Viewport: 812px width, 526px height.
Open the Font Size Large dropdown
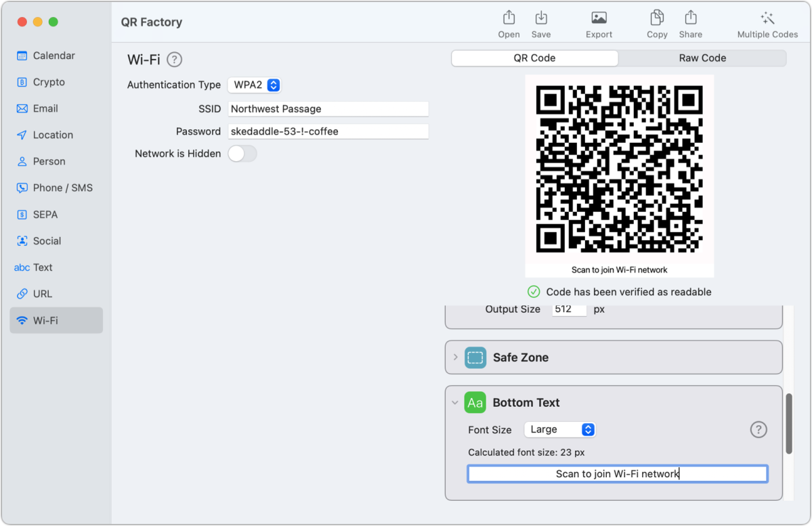point(560,429)
